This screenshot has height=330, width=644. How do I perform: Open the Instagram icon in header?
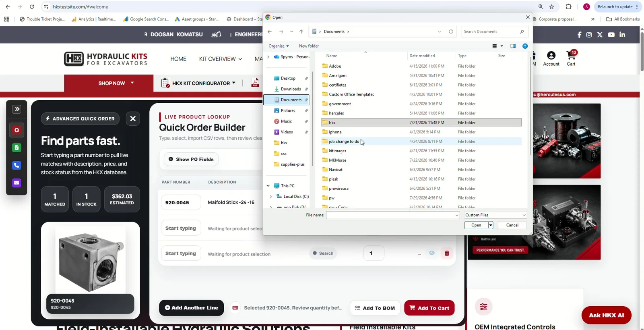pos(589,35)
